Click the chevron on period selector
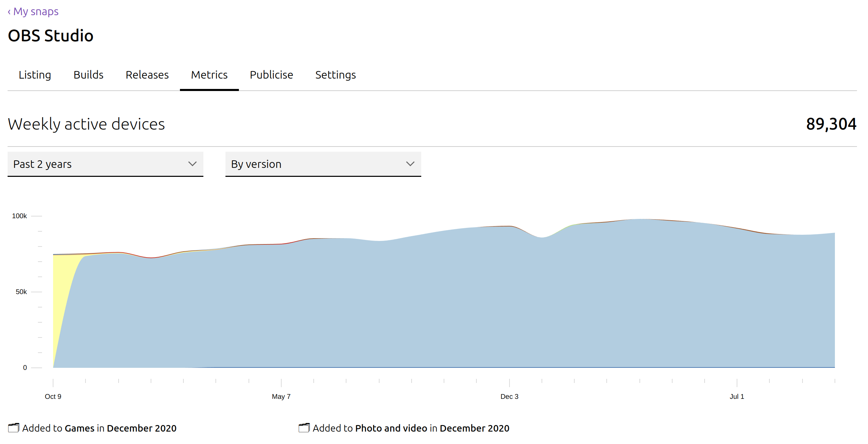The width and height of the screenshot is (868, 444). point(192,164)
